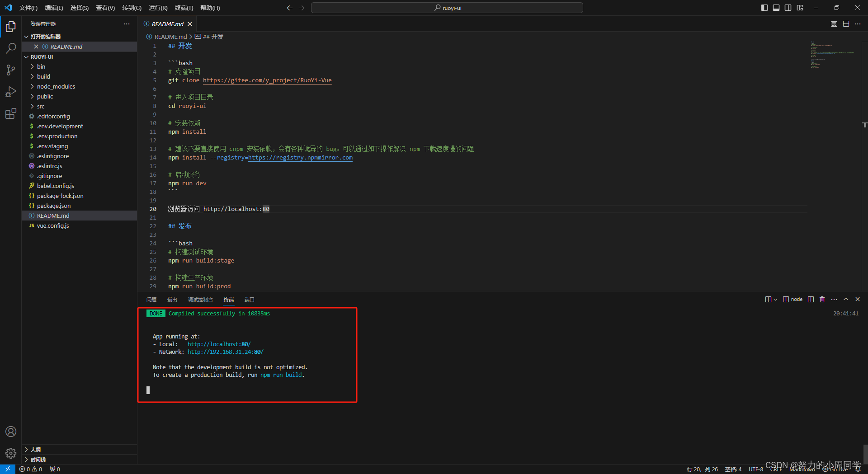Open Explorer views and more actions menu
The width and height of the screenshot is (868, 474).
point(127,24)
